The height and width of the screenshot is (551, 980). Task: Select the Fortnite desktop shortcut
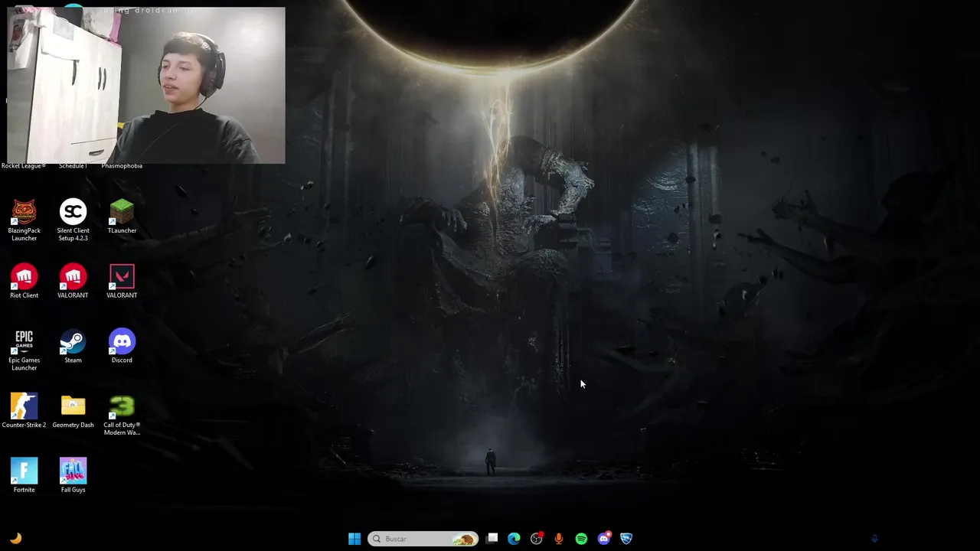coord(24,475)
